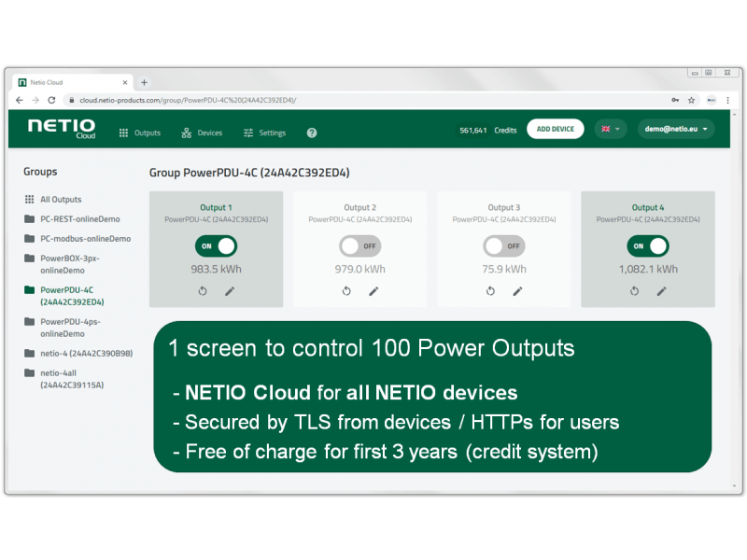Open the PC-modbus-onlineDemo group

pyautogui.click(x=78, y=239)
